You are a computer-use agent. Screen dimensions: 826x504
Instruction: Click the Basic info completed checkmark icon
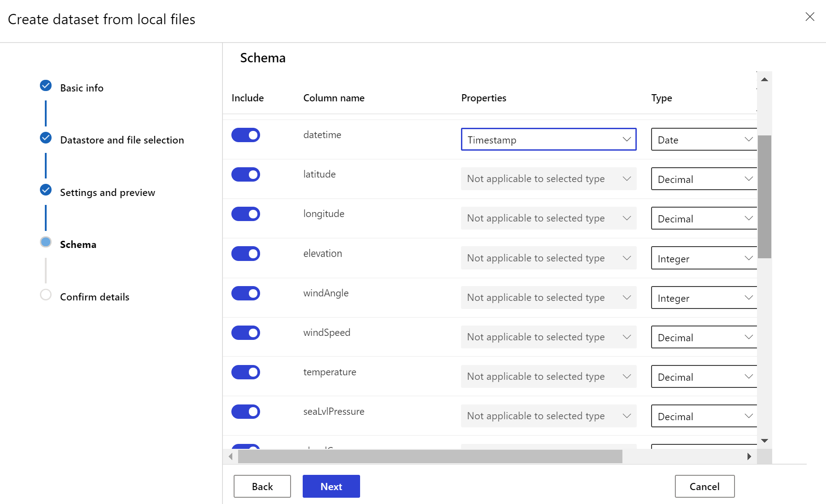46,86
